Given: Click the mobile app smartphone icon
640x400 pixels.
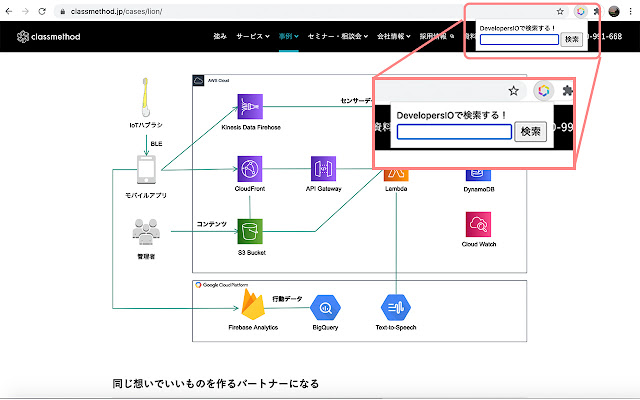Looking at the screenshot, I should pyautogui.click(x=146, y=169).
